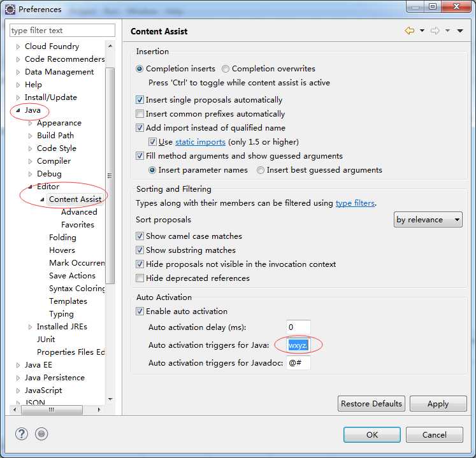Toggle Add import instead of qualified name
This screenshot has width=476, height=458.
140,128
